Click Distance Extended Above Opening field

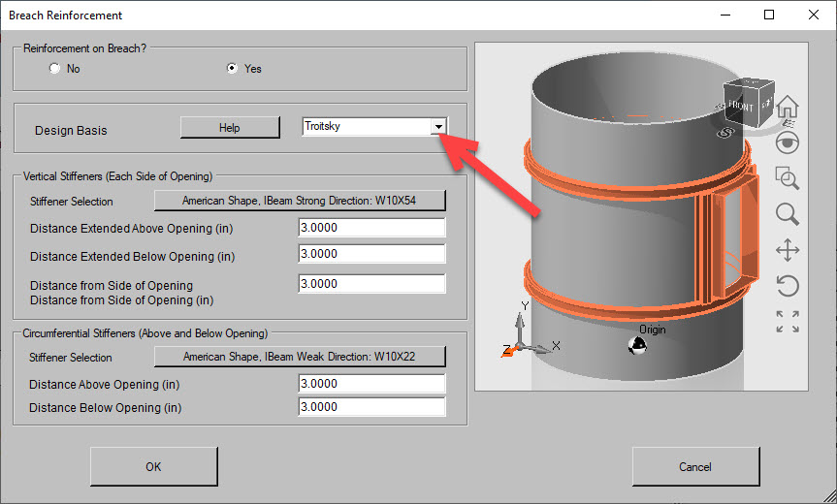(371, 228)
